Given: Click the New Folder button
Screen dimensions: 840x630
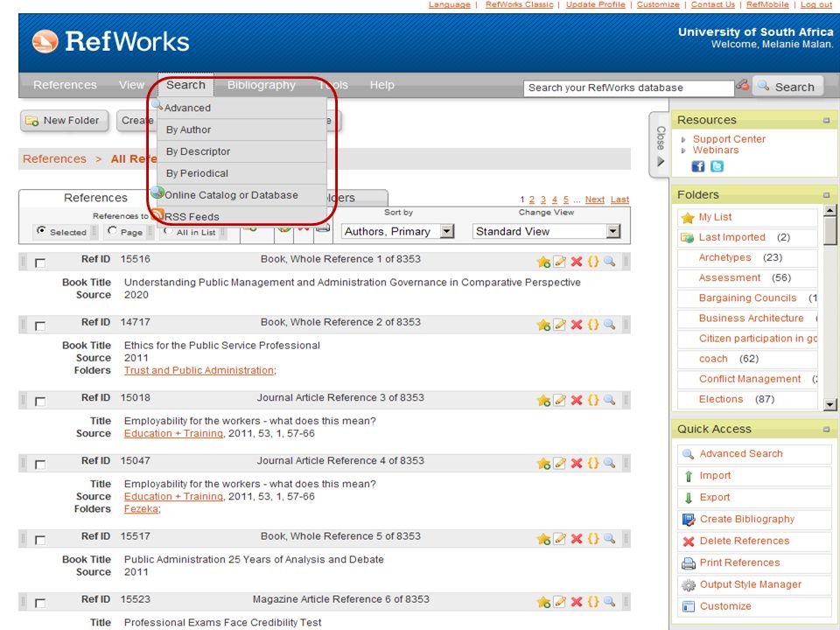Looking at the screenshot, I should point(65,121).
